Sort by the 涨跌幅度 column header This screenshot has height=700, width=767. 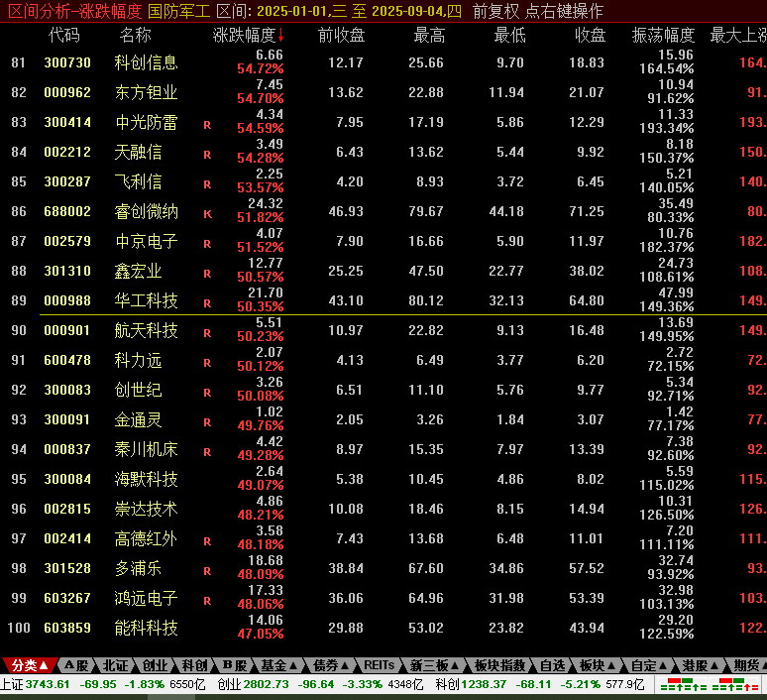[248, 36]
